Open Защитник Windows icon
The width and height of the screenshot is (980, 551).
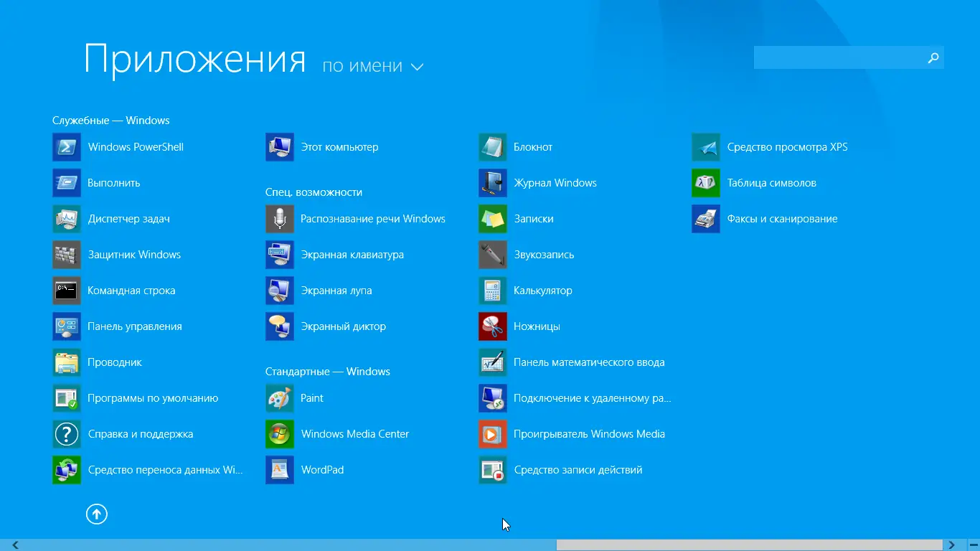[67, 255]
